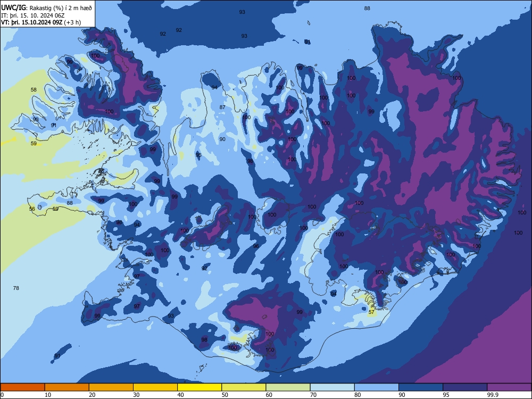Click the 'VT: þri. 15.10.2024 09Z (+3 h)' line
Screen dimensions: 532x399
(x=41, y=22)
